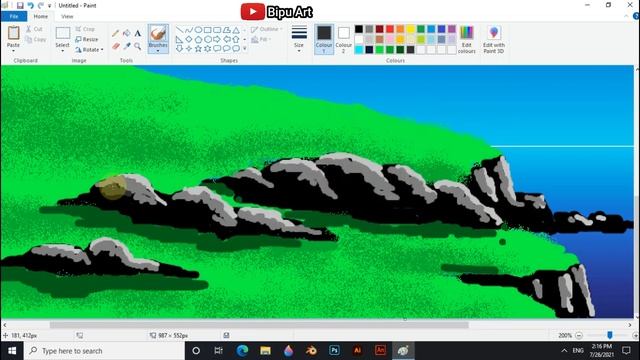
Task: Open Edit colours dialog
Action: click(467, 39)
